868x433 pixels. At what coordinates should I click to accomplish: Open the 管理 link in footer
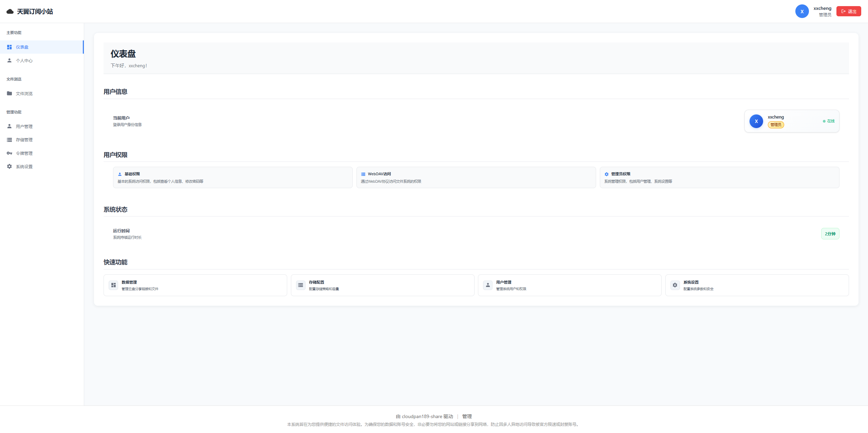pyautogui.click(x=467, y=416)
